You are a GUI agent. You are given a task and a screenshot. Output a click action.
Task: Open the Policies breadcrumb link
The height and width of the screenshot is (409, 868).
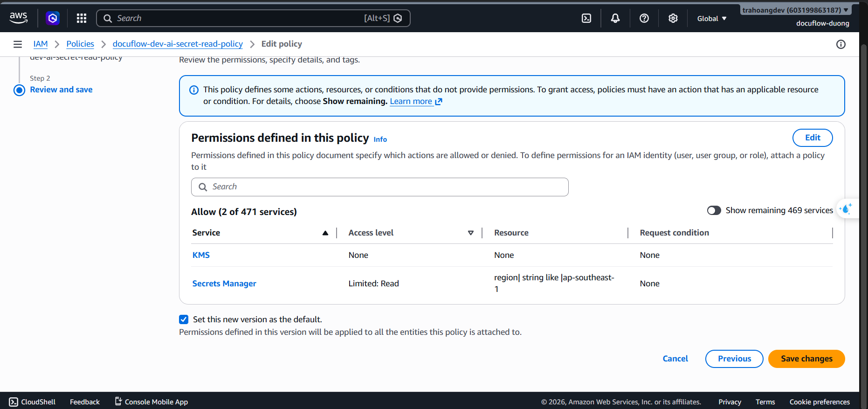point(80,44)
